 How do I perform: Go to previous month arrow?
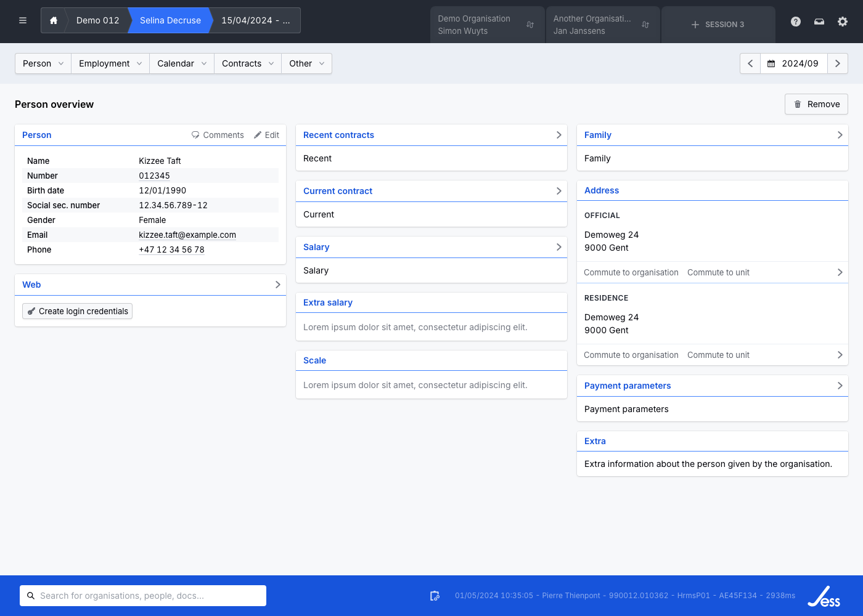tap(750, 63)
